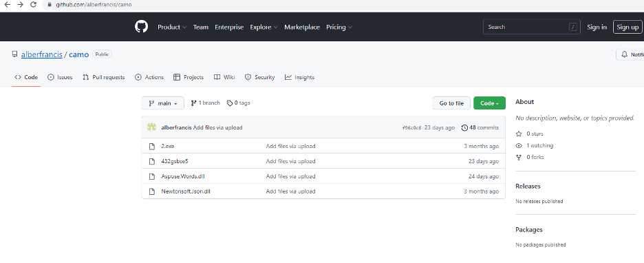Open the 48 commits history link
This screenshot has width=644, height=263.
(480, 128)
